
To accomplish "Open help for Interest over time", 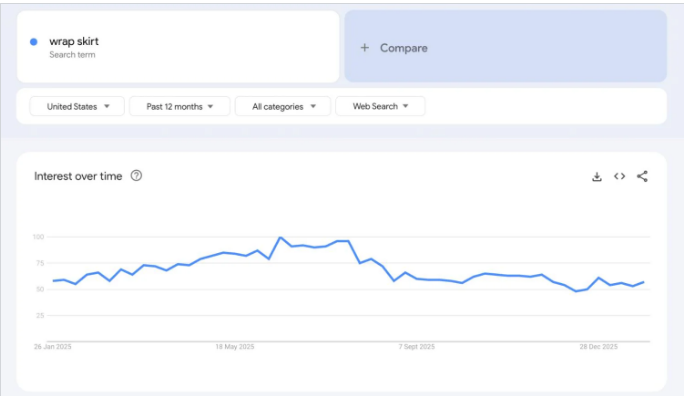I will 137,176.
